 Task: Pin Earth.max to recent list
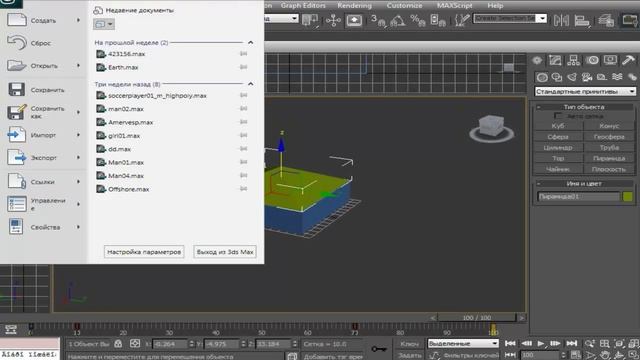tap(244, 67)
